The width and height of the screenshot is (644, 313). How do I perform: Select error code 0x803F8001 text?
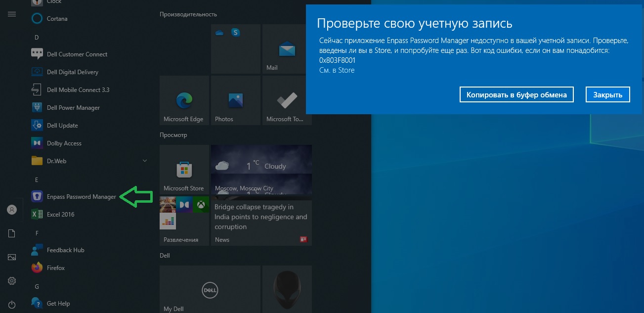[338, 60]
